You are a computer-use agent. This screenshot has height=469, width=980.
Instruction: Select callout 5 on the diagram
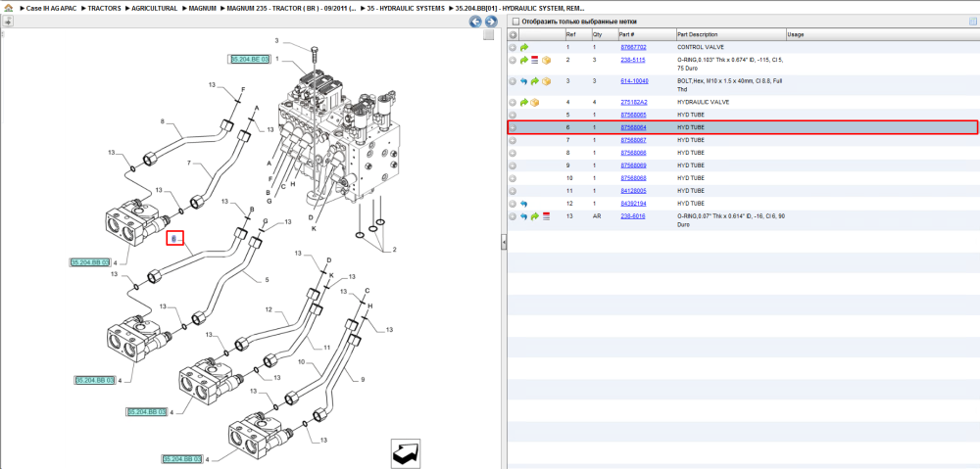[267, 279]
